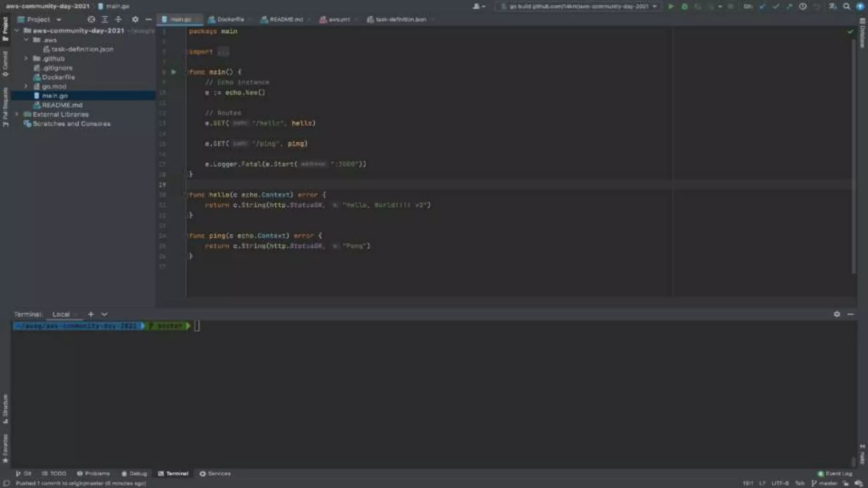This screenshot has width=868, height=488.
Task: Show Git history clock icon
Action: coord(803,6)
